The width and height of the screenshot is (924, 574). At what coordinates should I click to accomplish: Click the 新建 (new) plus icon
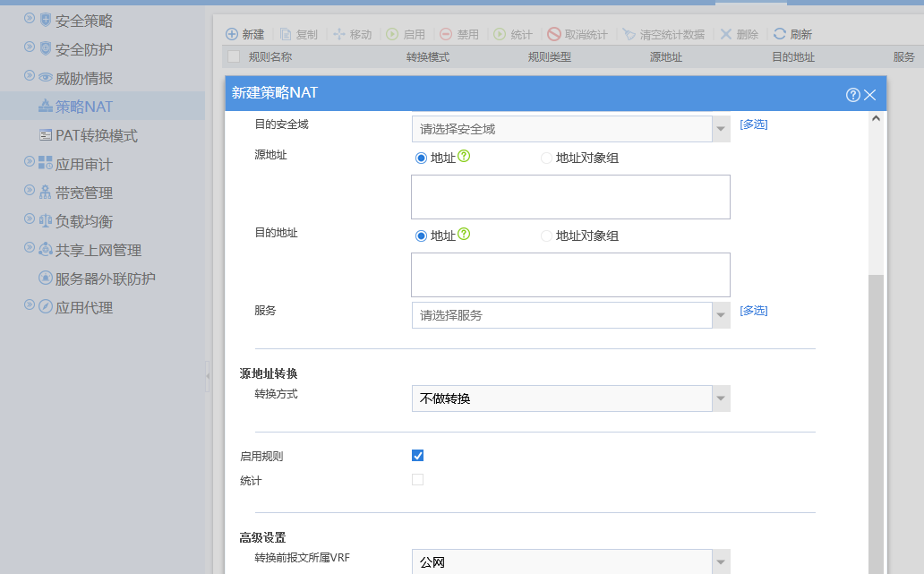pos(231,34)
